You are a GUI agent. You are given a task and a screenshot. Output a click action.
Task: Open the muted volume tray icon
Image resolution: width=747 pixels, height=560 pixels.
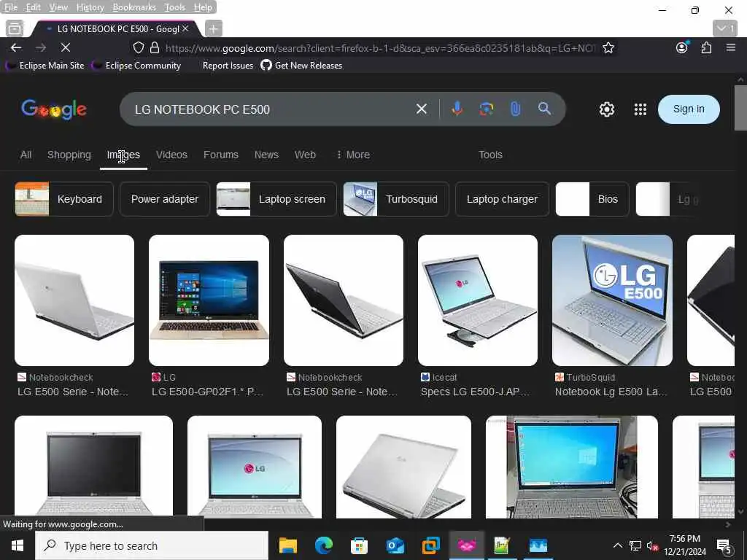[x=652, y=545]
